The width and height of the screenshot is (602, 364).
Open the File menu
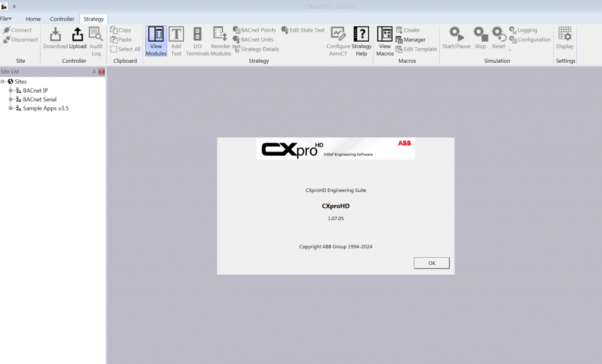coord(6,18)
